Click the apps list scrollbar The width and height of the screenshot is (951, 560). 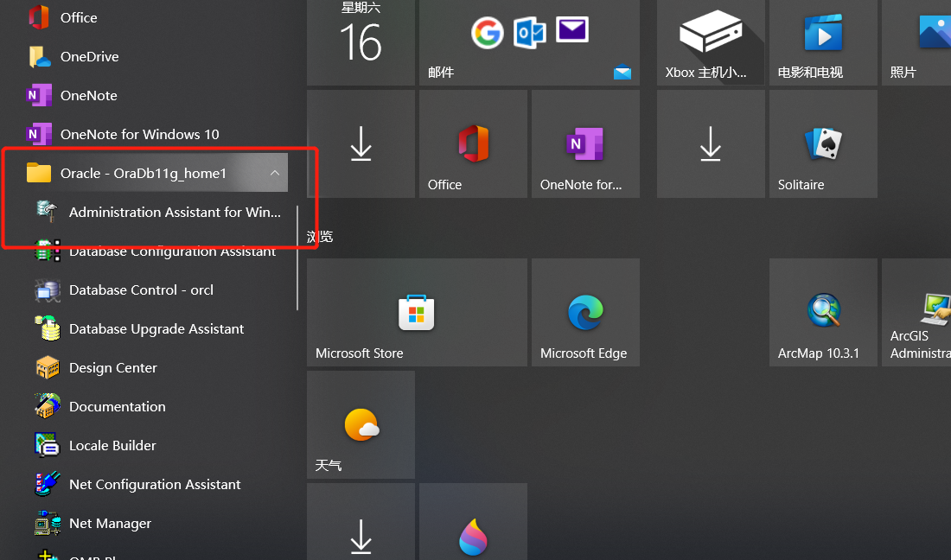[297, 258]
